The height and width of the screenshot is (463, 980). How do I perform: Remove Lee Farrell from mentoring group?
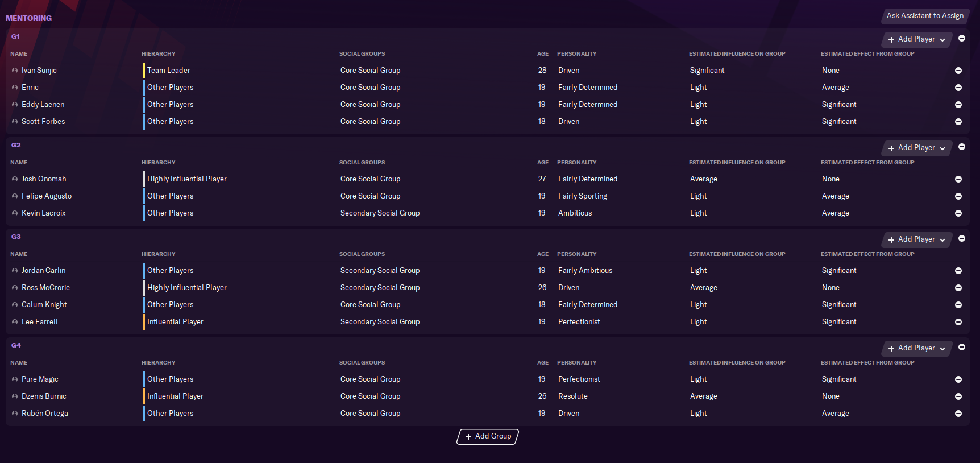tap(958, 322)
